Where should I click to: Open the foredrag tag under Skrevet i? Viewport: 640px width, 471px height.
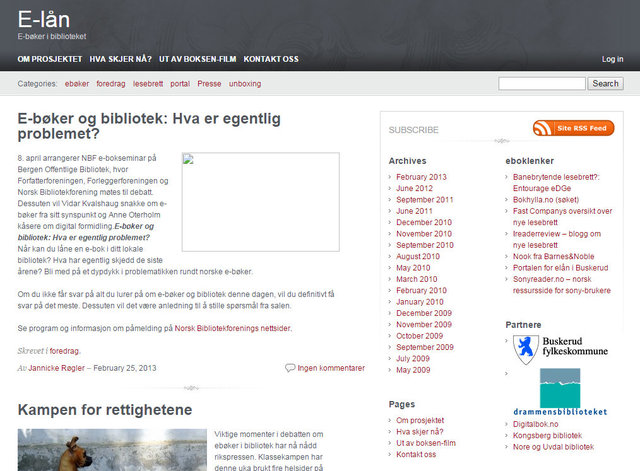coord(64,351)
